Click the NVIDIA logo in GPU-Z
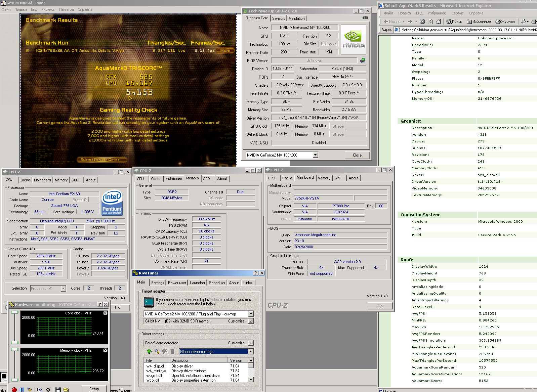Viewport: 537px width, 392px height. click(x=354, y=39)
